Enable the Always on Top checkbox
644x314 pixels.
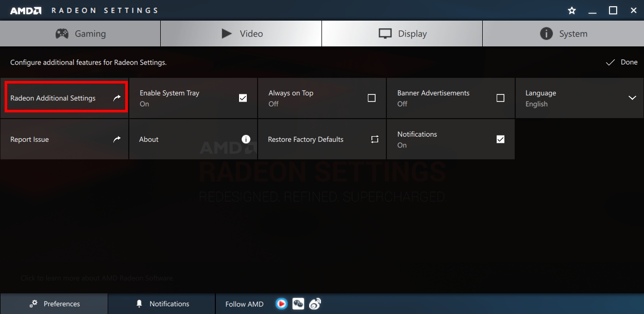[x=371, y=98]
